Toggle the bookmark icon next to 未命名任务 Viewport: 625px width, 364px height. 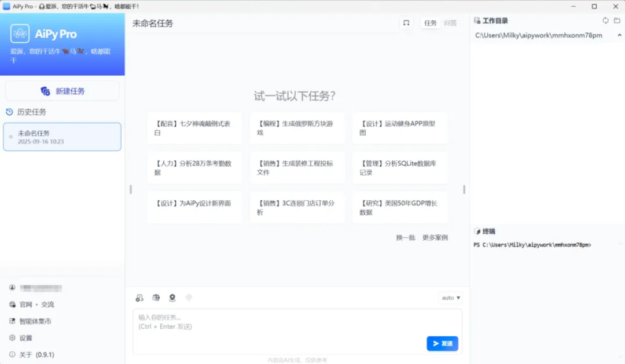406,22
